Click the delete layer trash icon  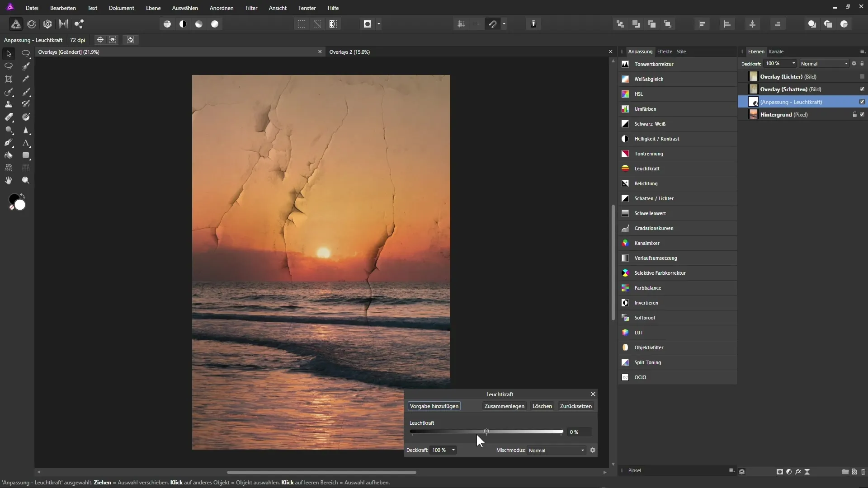[x=863, y=472]
